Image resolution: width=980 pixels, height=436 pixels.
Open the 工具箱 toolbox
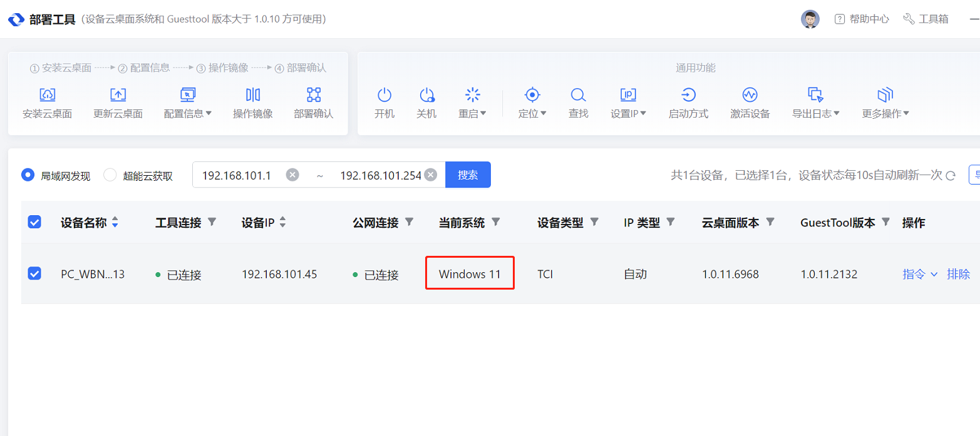click(x=926, y=19)
